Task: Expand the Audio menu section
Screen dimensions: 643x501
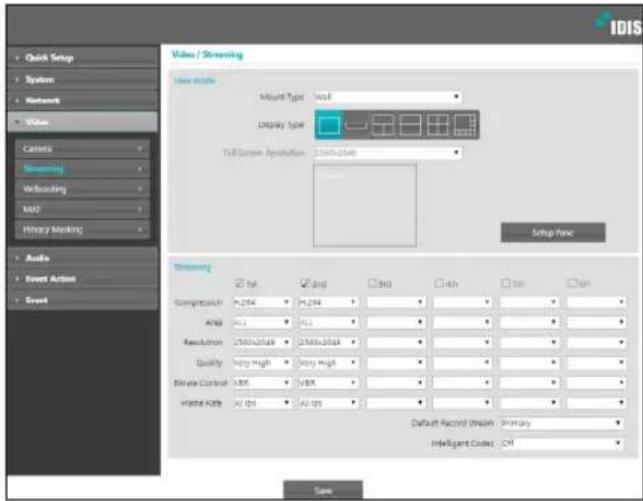Action: (x=83, y=257)
